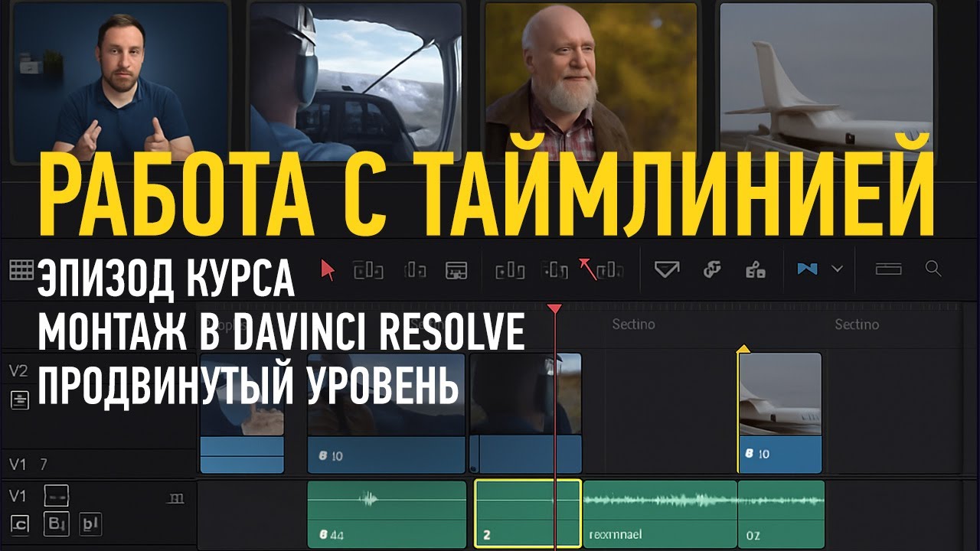Click the blue flag icon
This screenshot has width=980, height=551.
(x=807, y=269)
